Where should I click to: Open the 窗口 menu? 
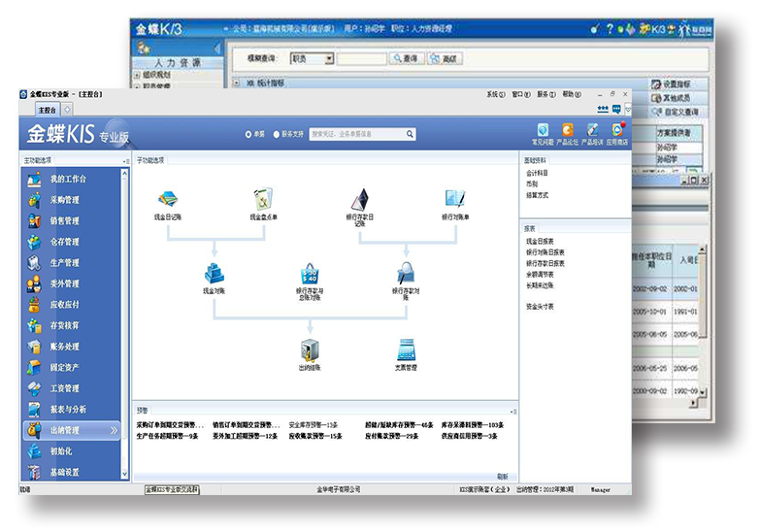coord(521,94)
